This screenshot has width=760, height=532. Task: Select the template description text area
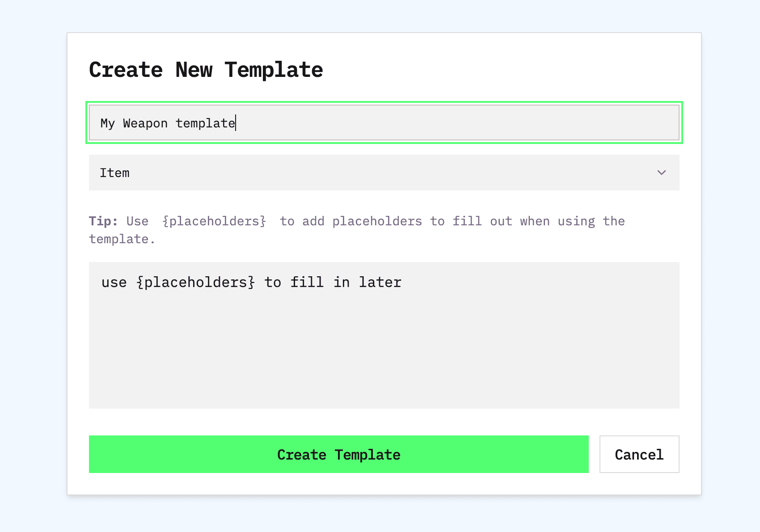coord(384,335)
